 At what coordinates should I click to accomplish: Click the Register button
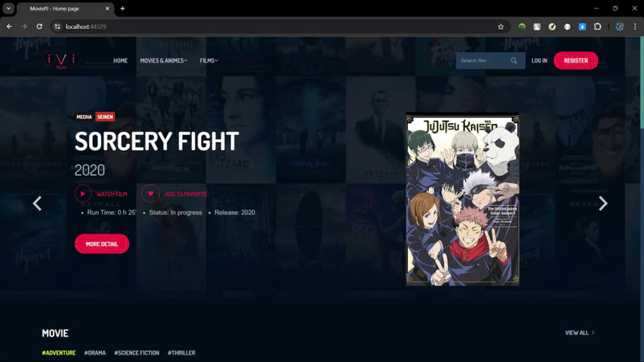[576, 61]
